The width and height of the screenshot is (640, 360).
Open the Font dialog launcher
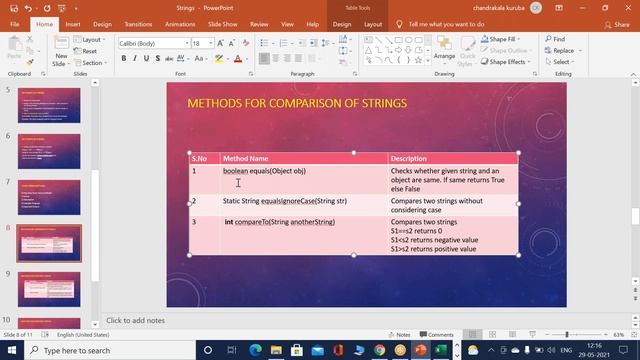pyautogui.click(x=251, y=74)
